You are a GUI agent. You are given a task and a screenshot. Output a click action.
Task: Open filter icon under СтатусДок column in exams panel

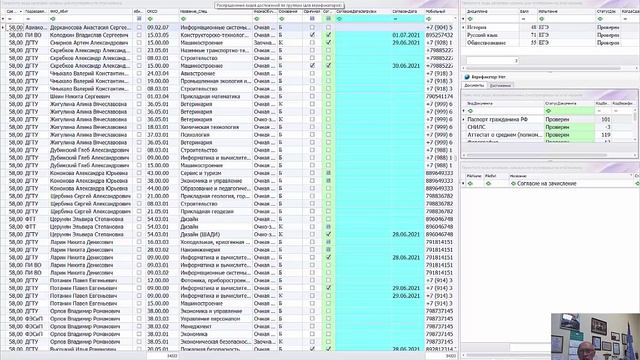pos(600,19)
